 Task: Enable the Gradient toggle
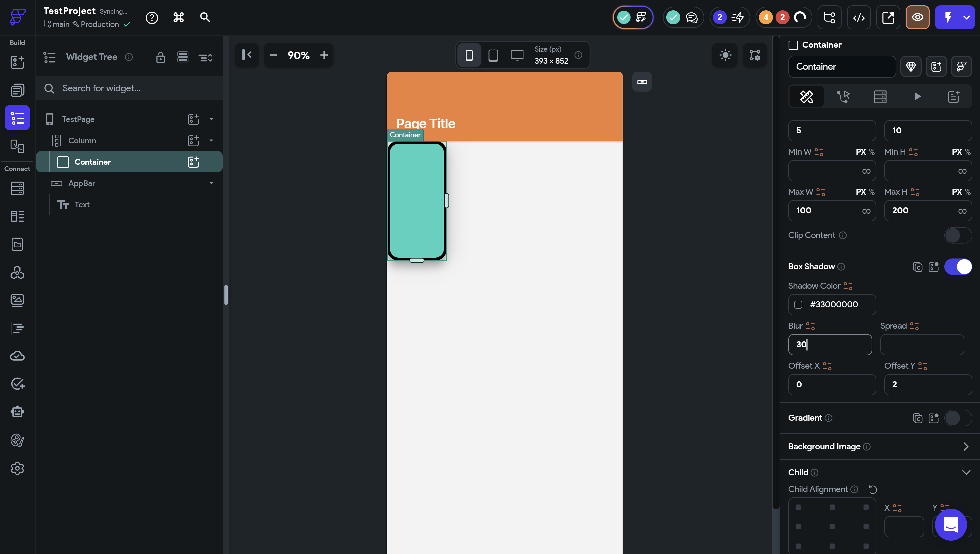coord(958,418)
